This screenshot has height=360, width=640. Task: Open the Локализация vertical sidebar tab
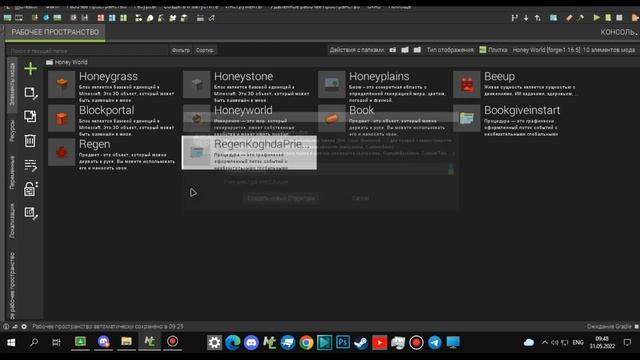coord(12,221)
